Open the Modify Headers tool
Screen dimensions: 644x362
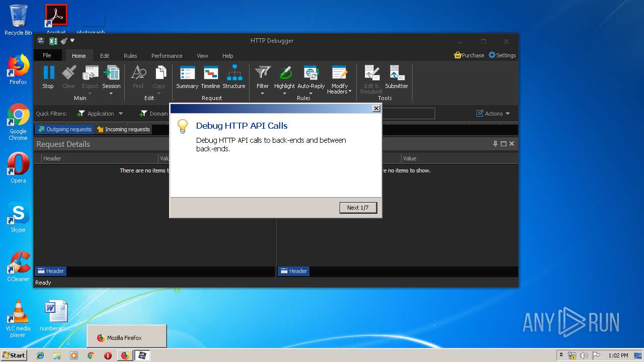(340, 79)
